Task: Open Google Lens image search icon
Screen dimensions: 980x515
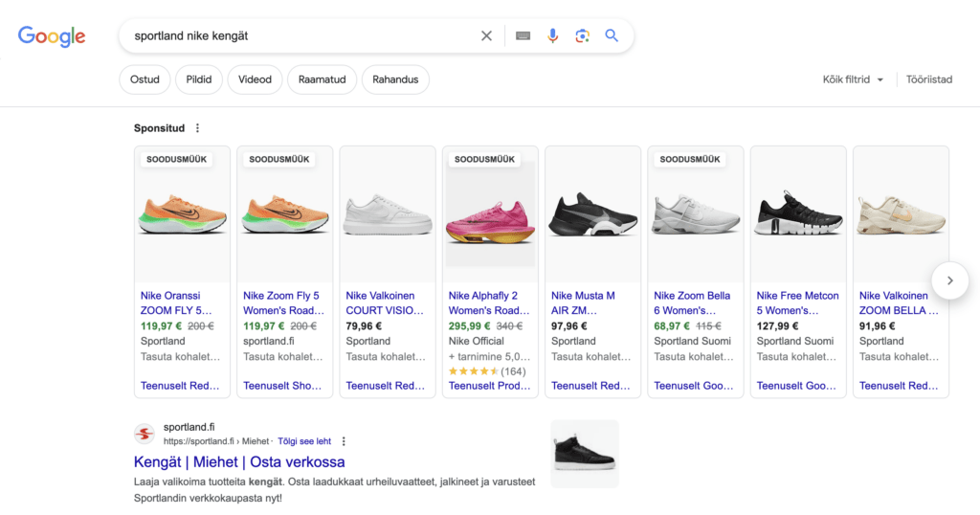Action: click(582, 36)
